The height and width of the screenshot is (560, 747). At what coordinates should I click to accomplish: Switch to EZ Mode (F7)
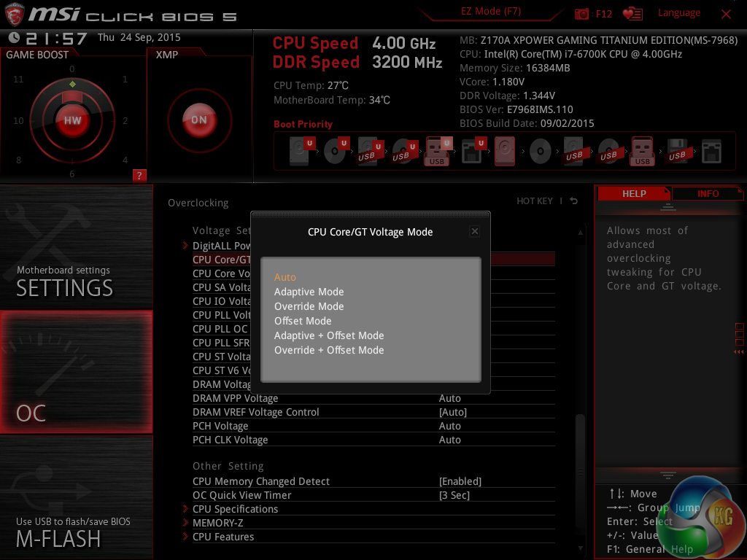pos(491,12)
